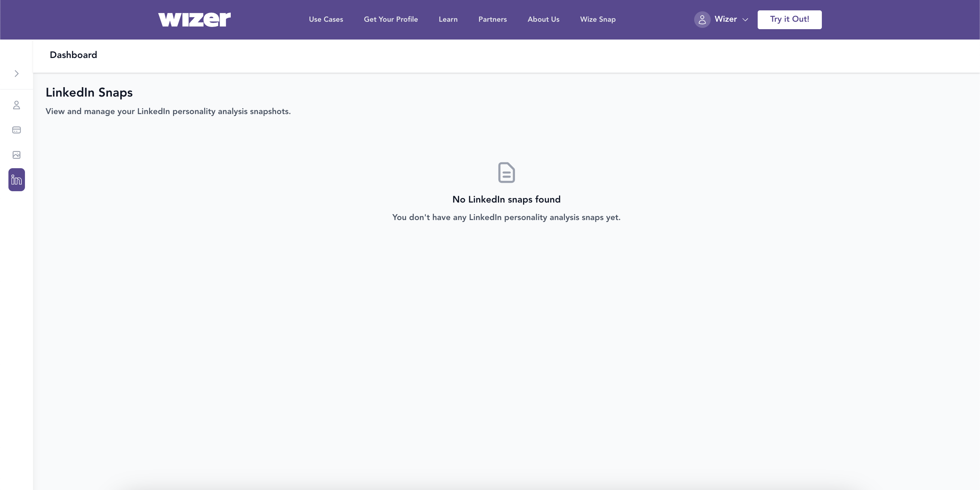Click the No LinkedIn snaps found message
980x490 pixels.
(x=506, y=199)
